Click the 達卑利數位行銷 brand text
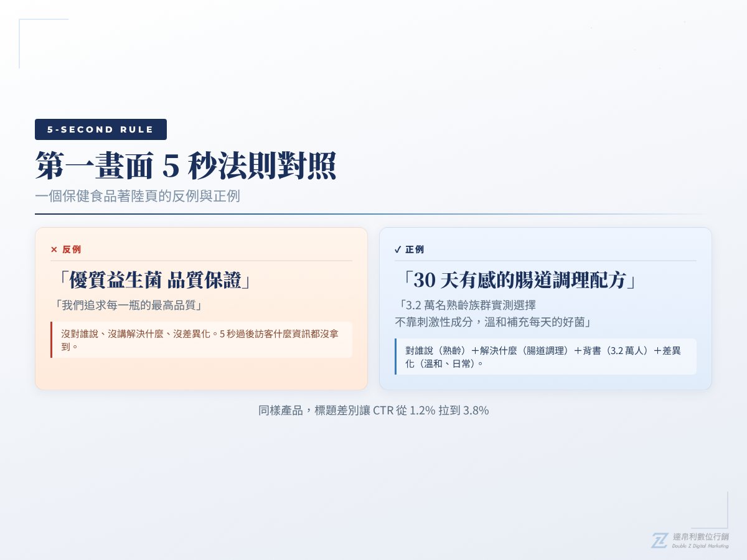Viewport: 747px width, 560px height. (702, 536)
